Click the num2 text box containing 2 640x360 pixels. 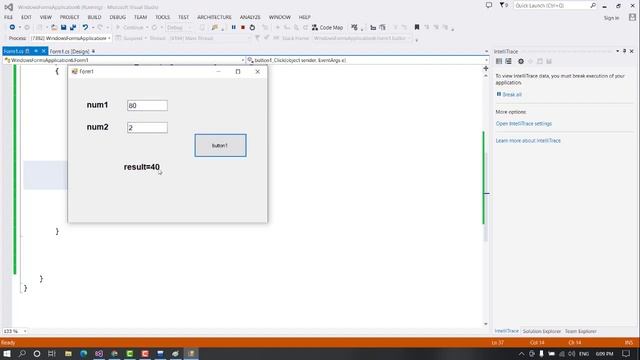pyautogui.click(x=147, y=128)
